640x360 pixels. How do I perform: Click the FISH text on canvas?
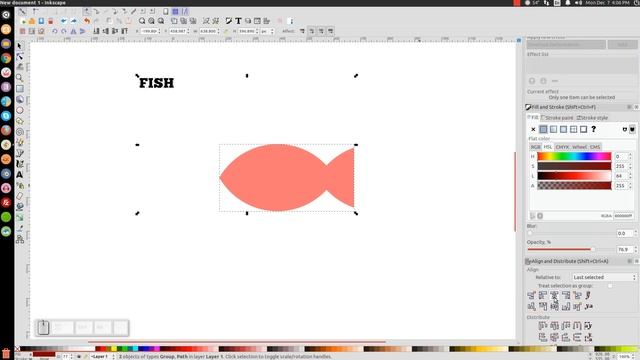tap(157, 83)
